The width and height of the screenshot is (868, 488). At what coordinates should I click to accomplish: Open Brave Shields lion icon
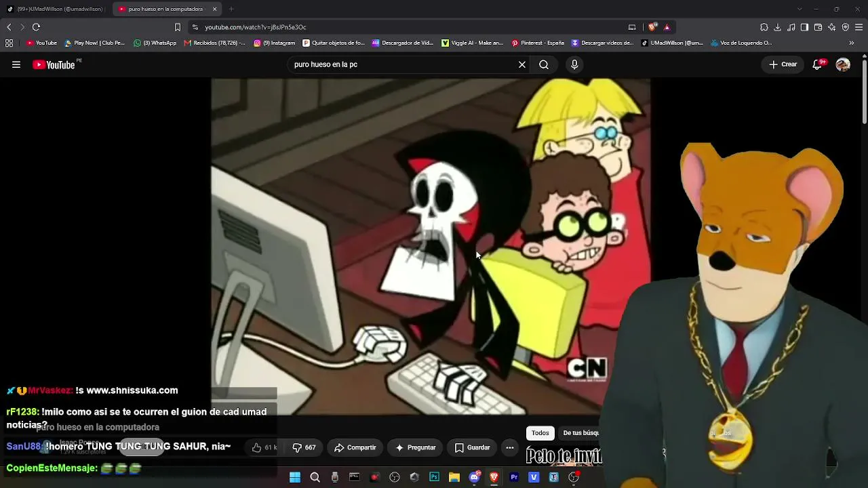(x=652, y=27)
